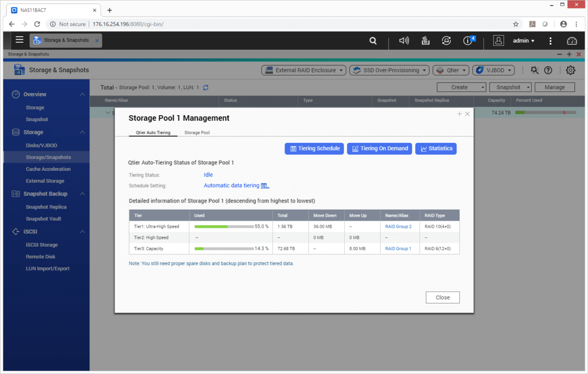The width and height of the screenshot is (588, 374).
Task: Reload the browser page
Action: (37, 24)
